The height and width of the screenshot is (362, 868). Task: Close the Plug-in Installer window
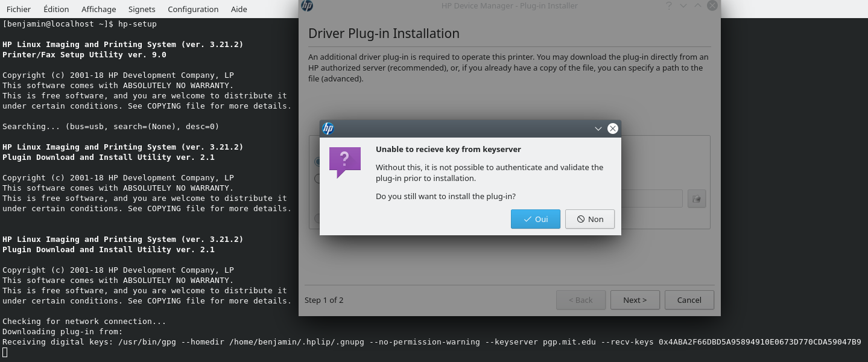coord(712,5)
